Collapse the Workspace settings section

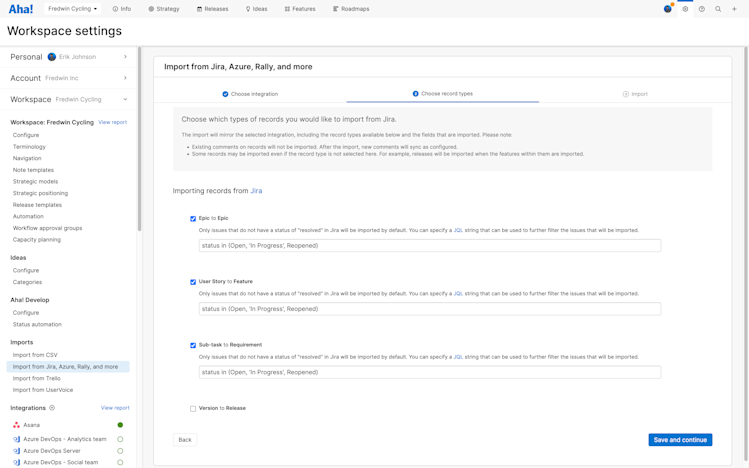tap(69, 99)
